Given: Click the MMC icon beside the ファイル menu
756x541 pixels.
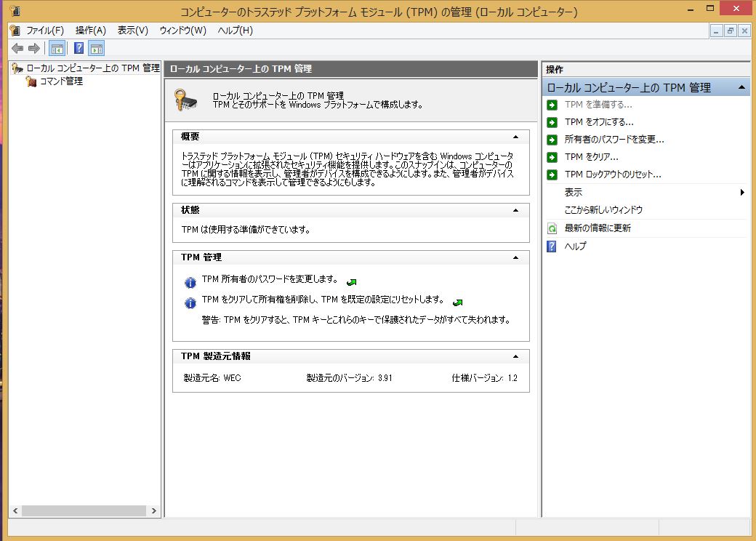Looking at the screenshot, I should [x=15, y=31].
